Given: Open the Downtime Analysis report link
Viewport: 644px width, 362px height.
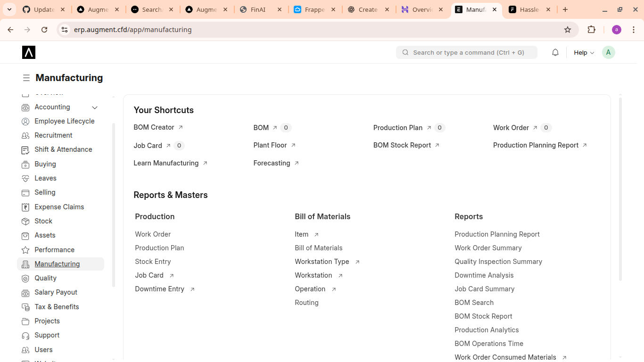Looking at the screenshot, I should (x=484, y=275).
